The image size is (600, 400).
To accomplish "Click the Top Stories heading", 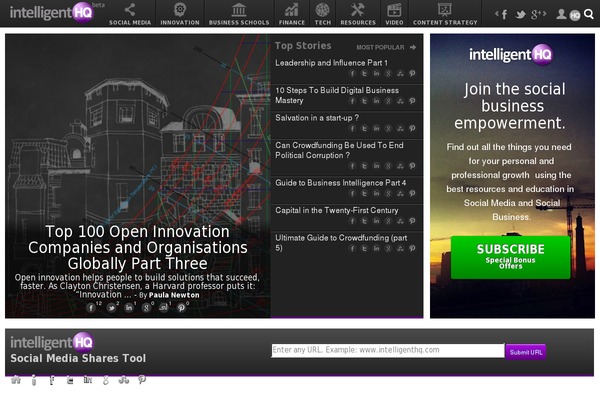I will coord(303,46).
